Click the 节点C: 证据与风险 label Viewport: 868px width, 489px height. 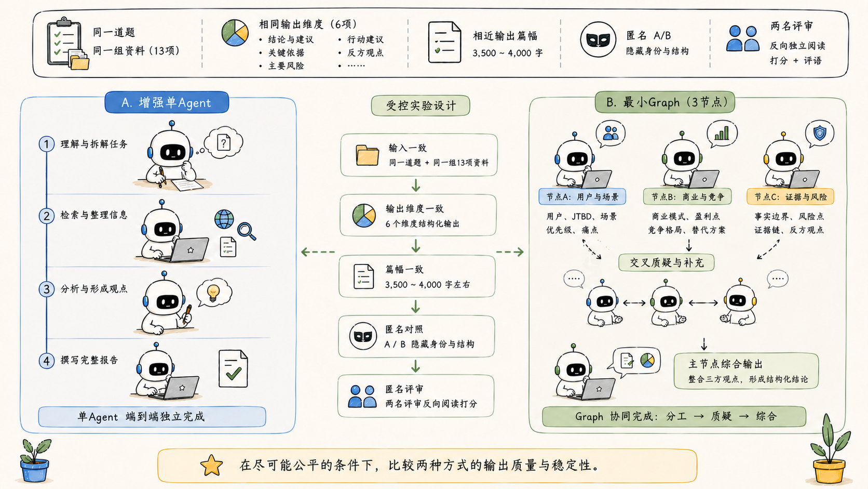coord(790,197)
